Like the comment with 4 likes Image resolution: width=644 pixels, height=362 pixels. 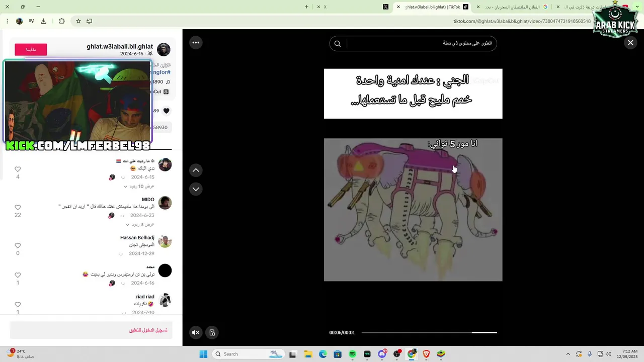click(18, 169)
